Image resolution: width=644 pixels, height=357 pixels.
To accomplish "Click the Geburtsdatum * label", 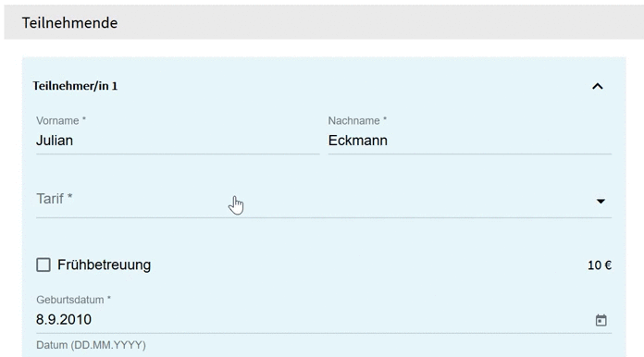I will tap(73, 300).
